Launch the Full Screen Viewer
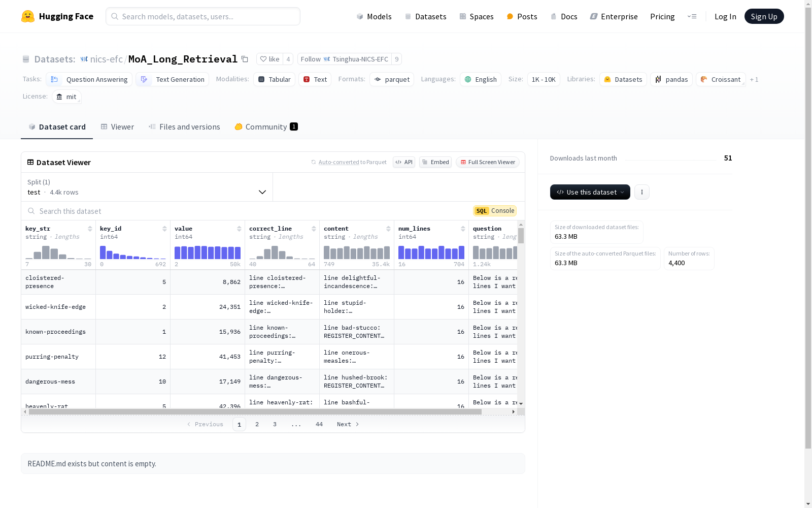812x508 pixels. pyautogui.click(x=488, y=162)
